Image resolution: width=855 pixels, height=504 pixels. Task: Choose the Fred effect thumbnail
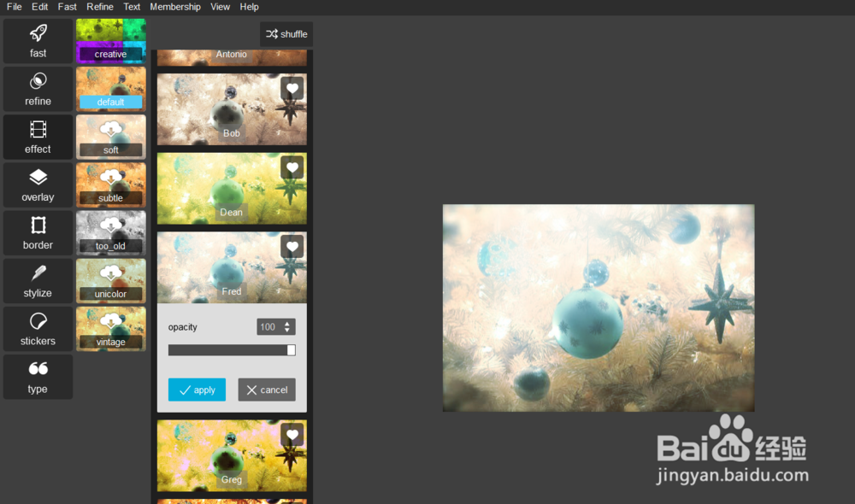(x=232, y=267)
